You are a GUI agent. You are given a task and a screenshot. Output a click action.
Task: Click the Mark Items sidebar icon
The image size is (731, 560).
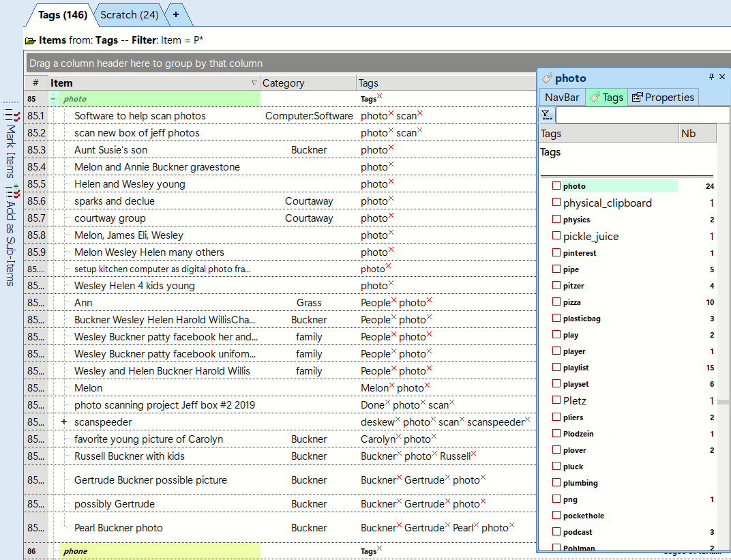pos(12,117)
